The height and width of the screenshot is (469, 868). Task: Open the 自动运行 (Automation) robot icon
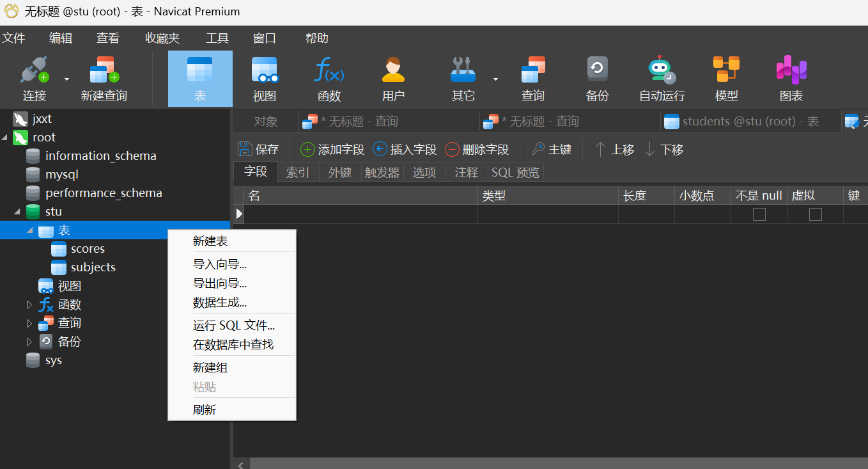662,70
